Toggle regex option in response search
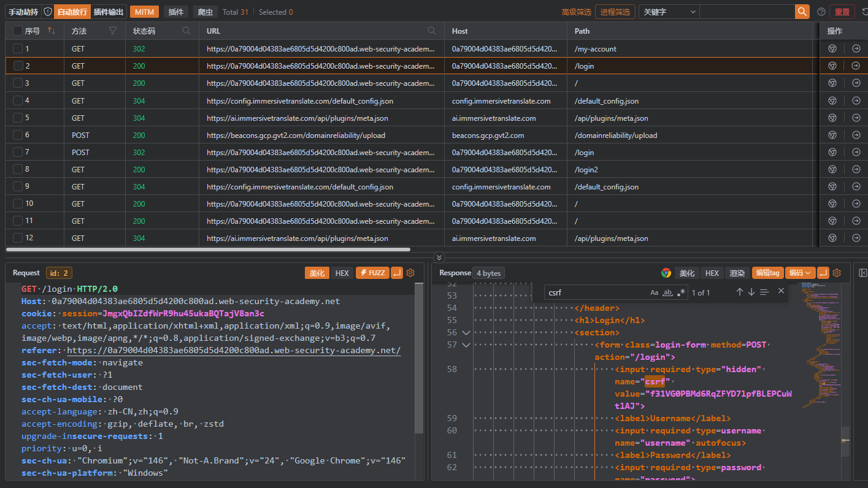The width and height of the screenshot is (868, 488). tap(682, 292)
